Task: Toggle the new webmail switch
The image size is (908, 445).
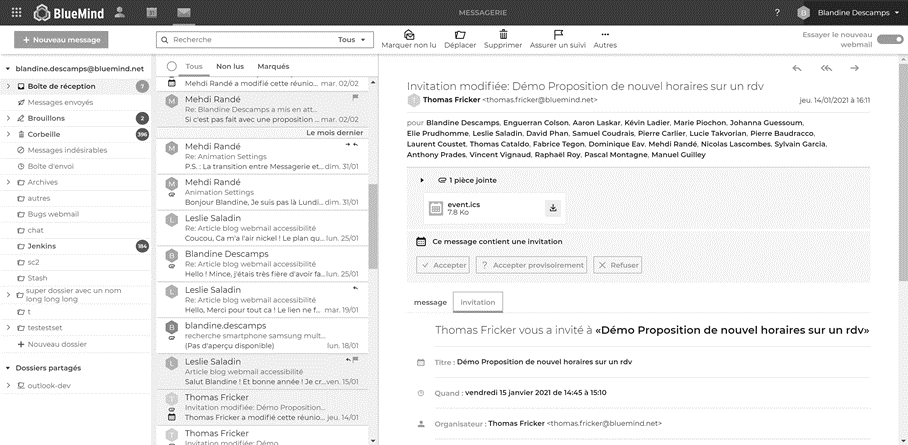Action: pyautogui.click(x=889, y=40)
